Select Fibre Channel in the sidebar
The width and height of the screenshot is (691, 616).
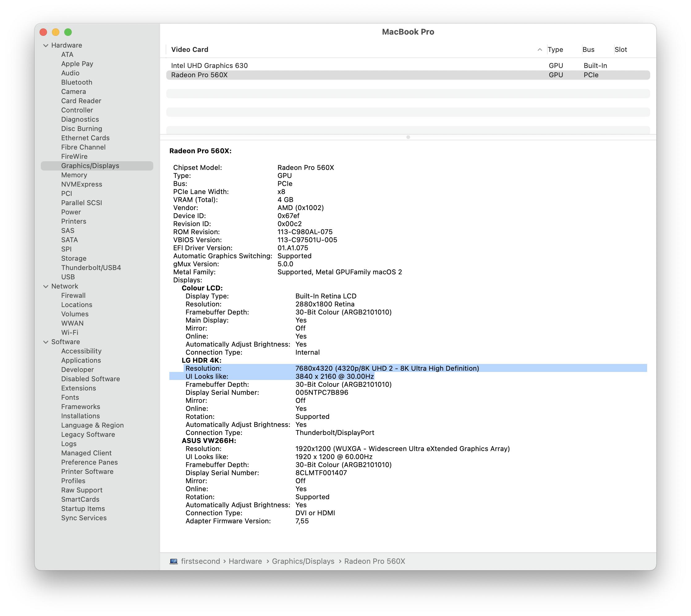coord(83,147)
